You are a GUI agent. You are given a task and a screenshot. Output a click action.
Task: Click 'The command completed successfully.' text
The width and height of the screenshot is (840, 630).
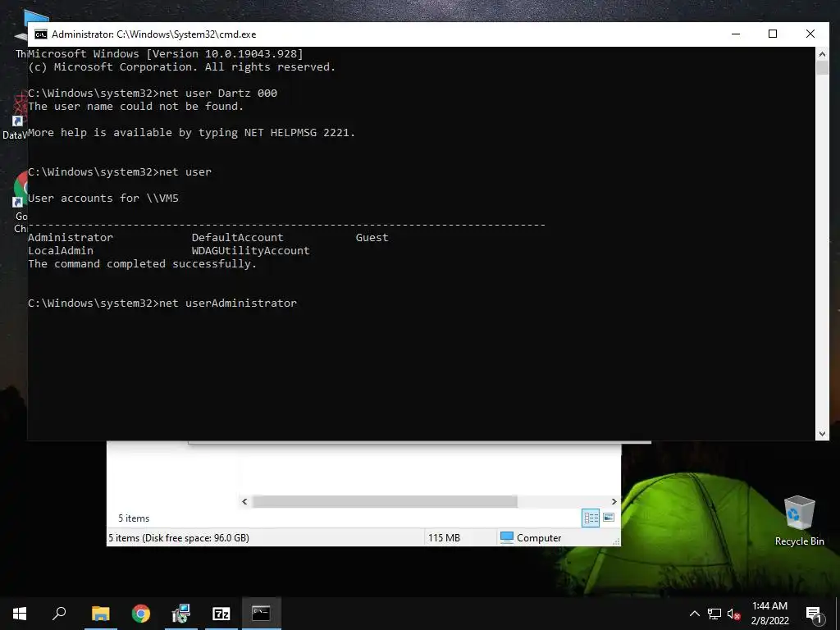point(142,263)
